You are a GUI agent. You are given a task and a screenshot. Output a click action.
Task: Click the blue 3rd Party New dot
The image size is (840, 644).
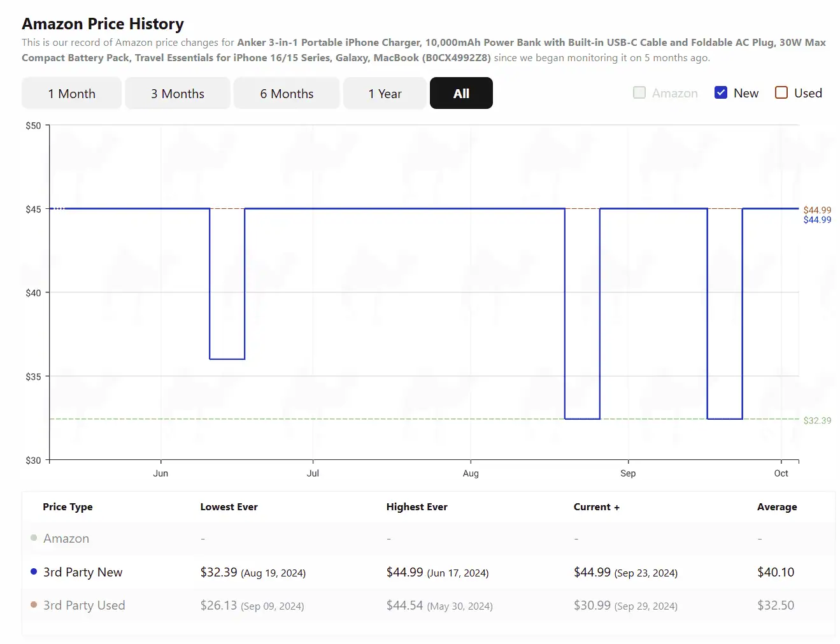[x=34, y=571]
